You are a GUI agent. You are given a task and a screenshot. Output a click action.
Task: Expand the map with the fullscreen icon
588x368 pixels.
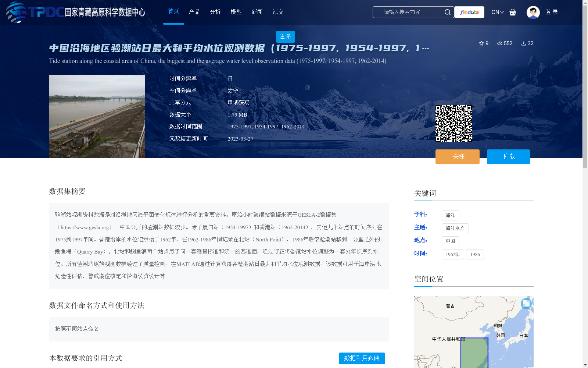coord(526,304)
